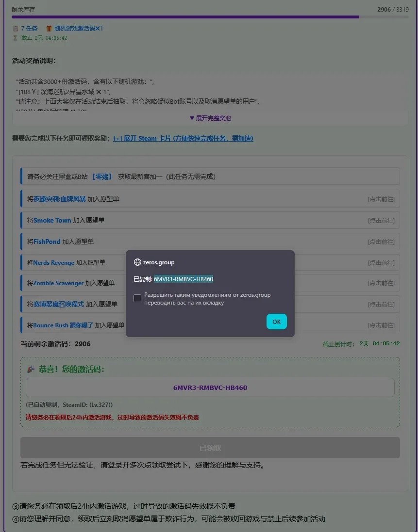
Task: Click the highlighted code in the dialog
Action: (184, 279)
